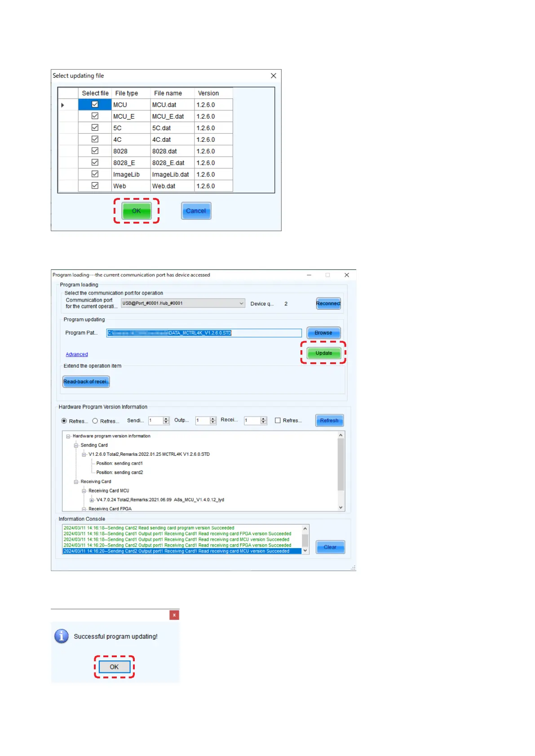The width and height of the screenshot is (535, 756).
Task: Click the green OK button in file dialog
Action: (x=137, y=211)
